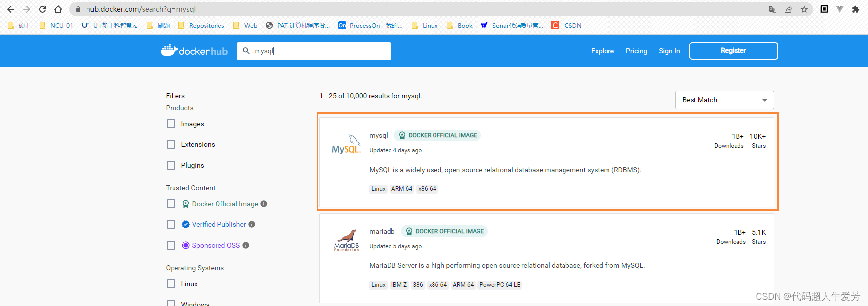Enable Docker Official Image filter checkbox
This screenshot has width=868, height=306.
(x=171, y=204)
